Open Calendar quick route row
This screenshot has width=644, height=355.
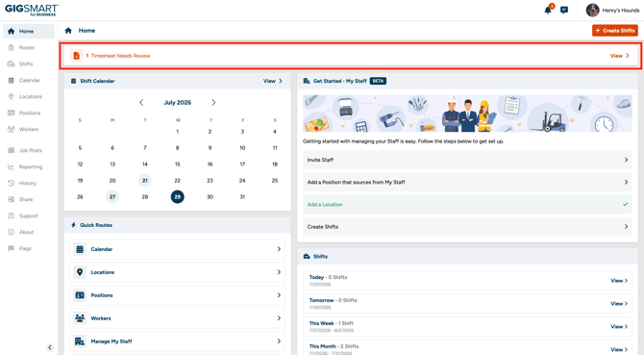point(178,249)
